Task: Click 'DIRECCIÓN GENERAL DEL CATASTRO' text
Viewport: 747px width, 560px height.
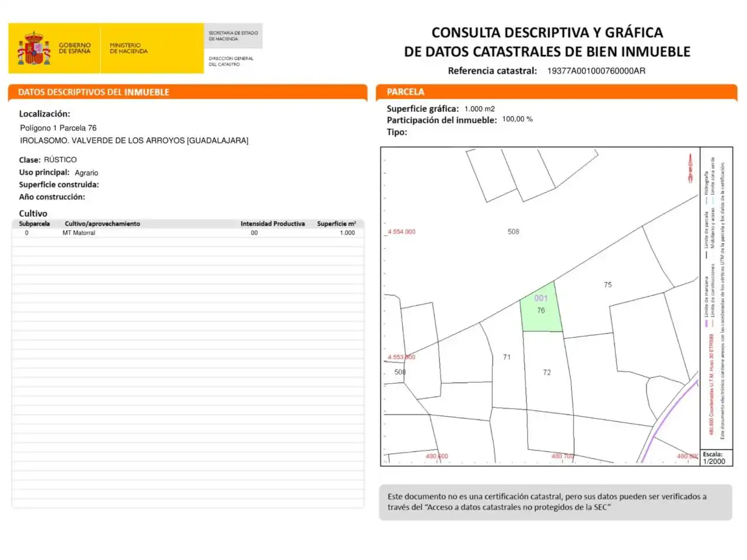Action: (x=231, y=61)
